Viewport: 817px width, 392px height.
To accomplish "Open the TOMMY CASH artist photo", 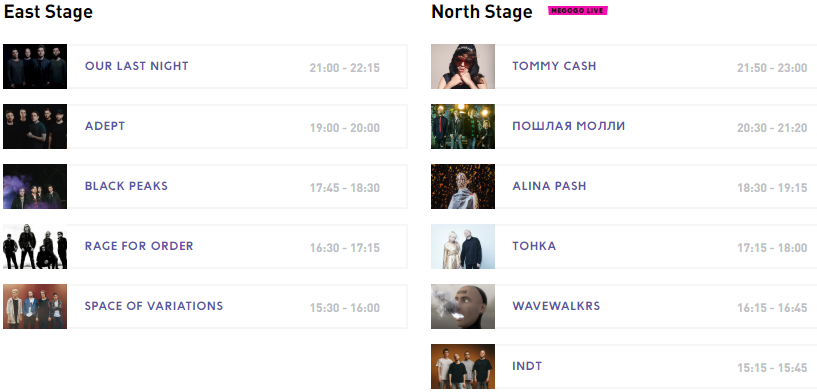I will 463,66.
